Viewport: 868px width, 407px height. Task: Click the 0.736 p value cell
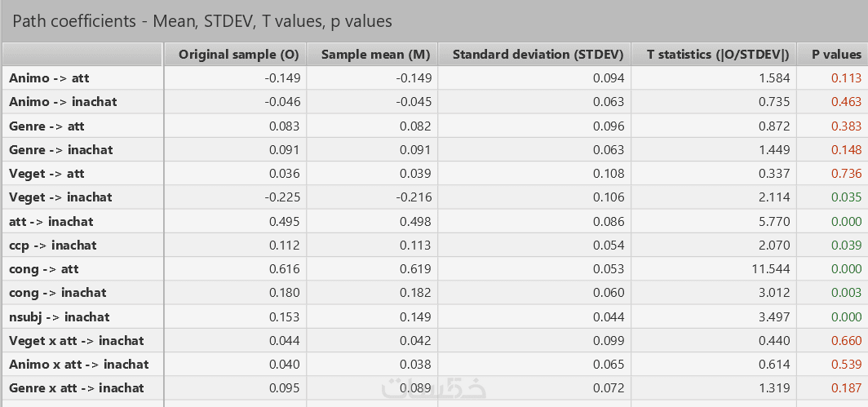846,174
